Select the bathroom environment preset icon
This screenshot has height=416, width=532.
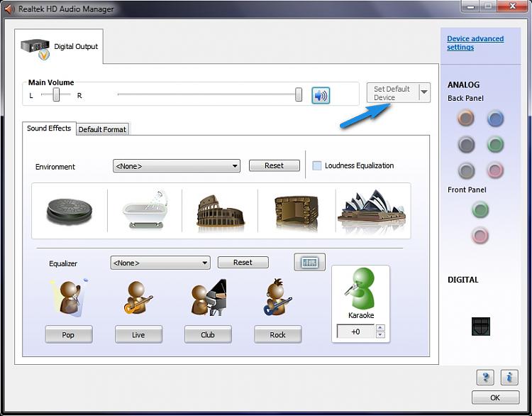click(x=145, y=209)
